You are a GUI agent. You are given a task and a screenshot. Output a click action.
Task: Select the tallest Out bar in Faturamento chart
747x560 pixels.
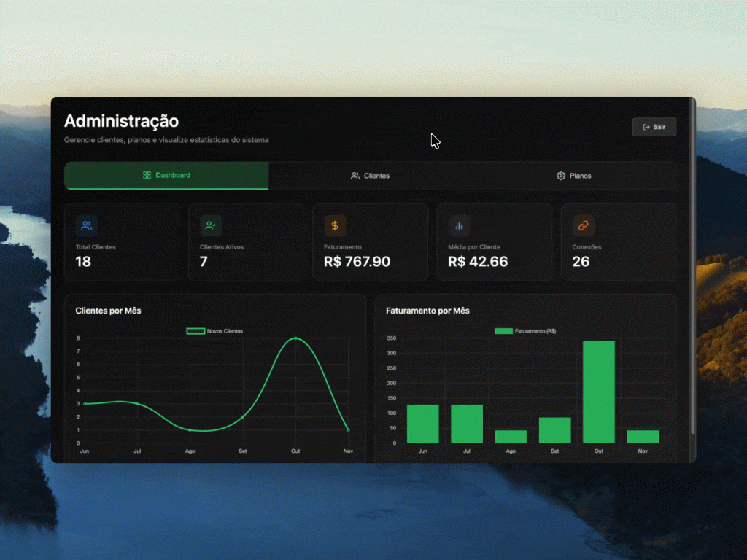pyautogui.click(x=598, y=392)
